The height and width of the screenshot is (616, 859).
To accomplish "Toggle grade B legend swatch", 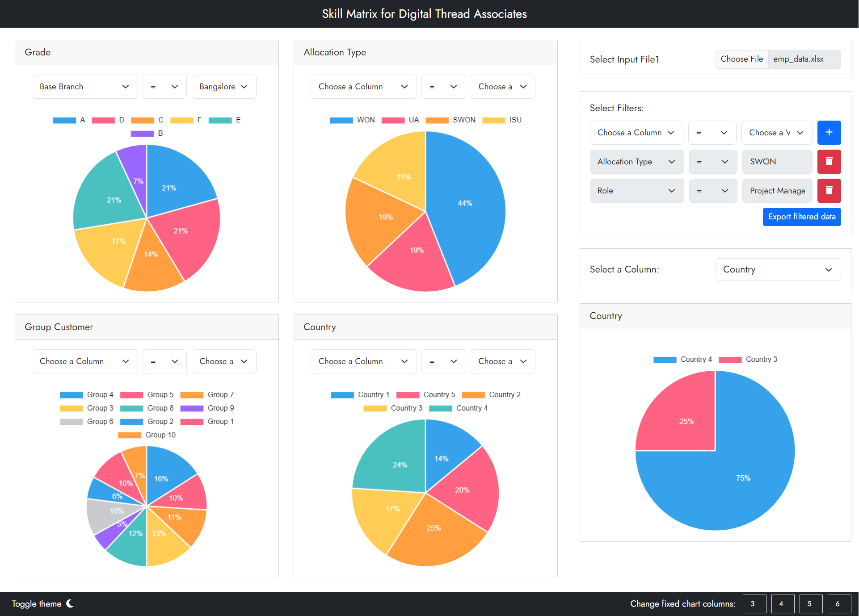I will tap(142, 134).
